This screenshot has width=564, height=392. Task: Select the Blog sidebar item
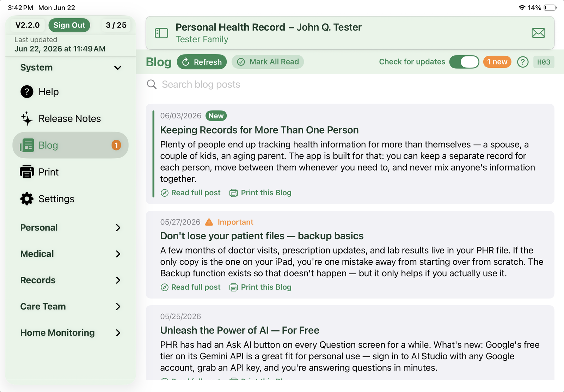(70, 145)
